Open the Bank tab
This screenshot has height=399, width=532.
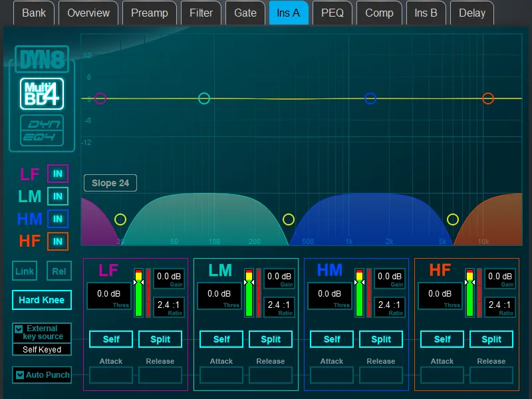(34, 13)
